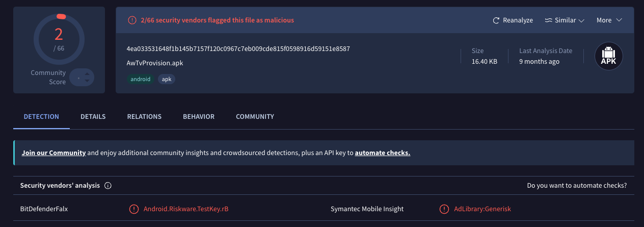
Task: Downvote the community score arrow
Action: click(87, 81)
